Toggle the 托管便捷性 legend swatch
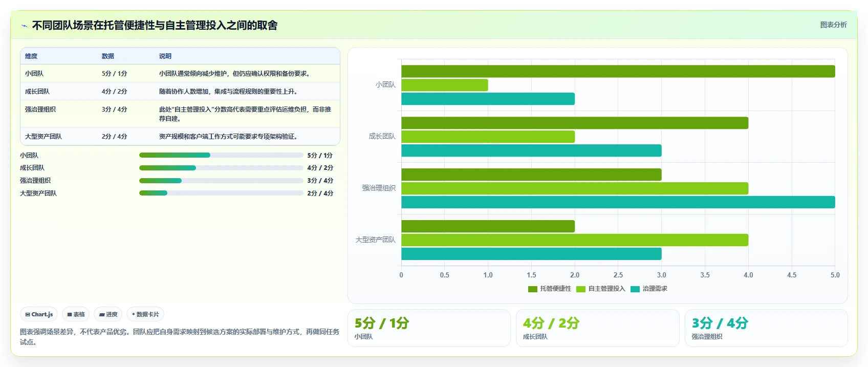868x367 pixels. pos(532,289)
